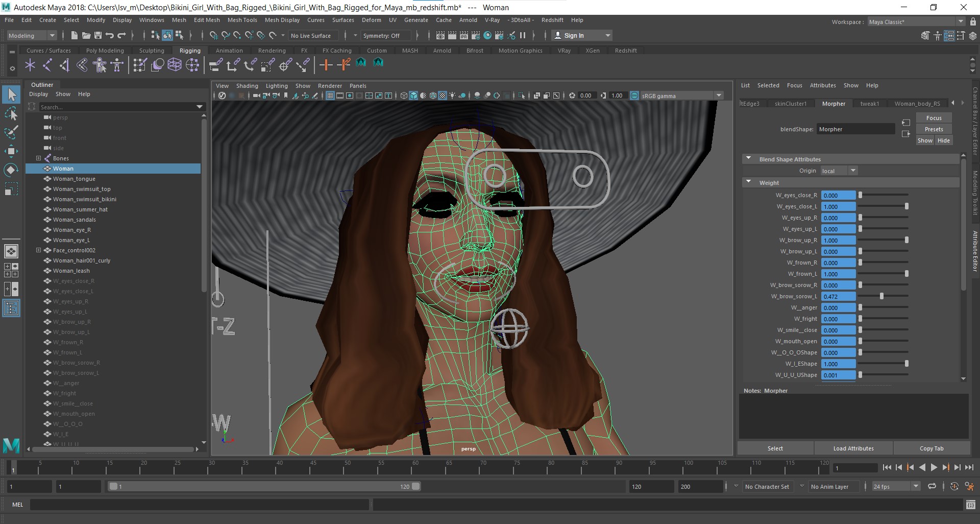
Task: Click the Redo arrow icon
Action: [121, 35]
